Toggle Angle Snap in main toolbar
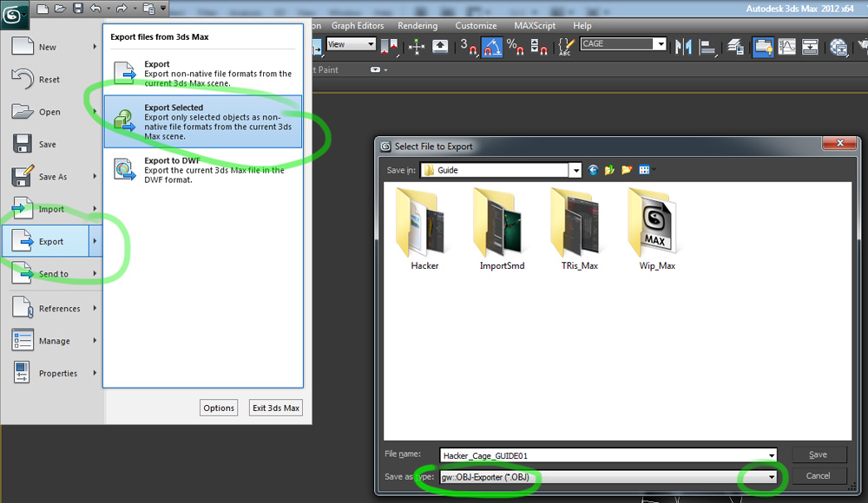 click(x=491, y=47)
